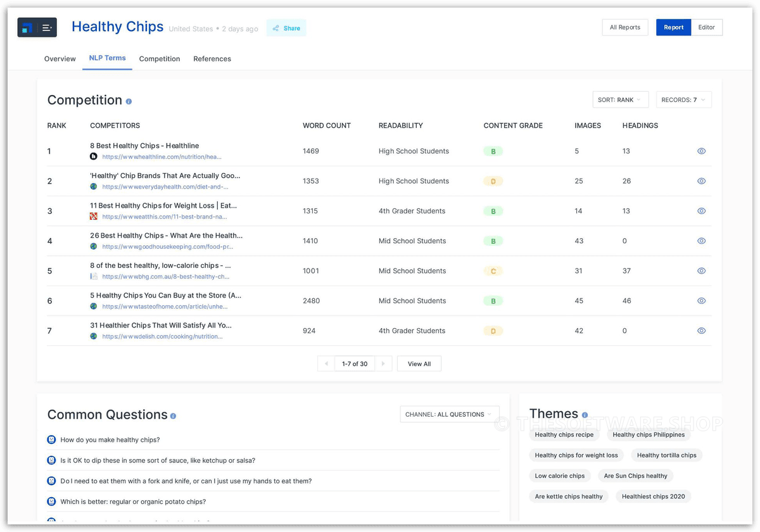
Task: Toggle eye icon for everydayhealth competitor row
Action: pyautogui.click(x=701, y=181)
